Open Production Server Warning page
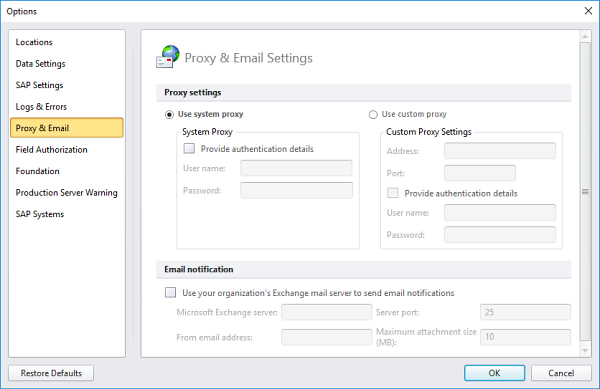Screen dimensions: 600x389 click(67, 192)
